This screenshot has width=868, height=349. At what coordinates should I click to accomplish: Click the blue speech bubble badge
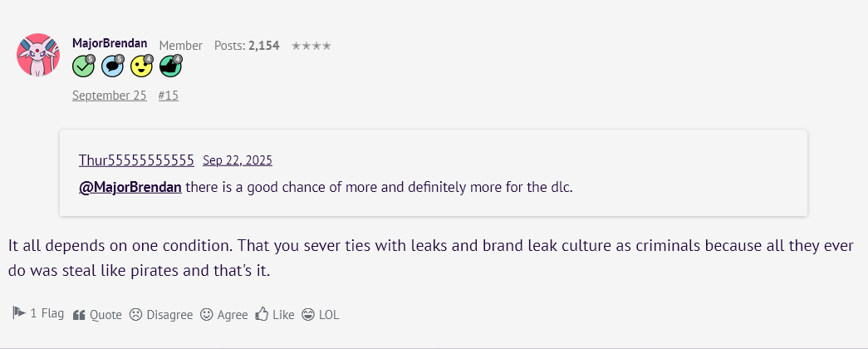pyautogui.click(x=112, y=66)
